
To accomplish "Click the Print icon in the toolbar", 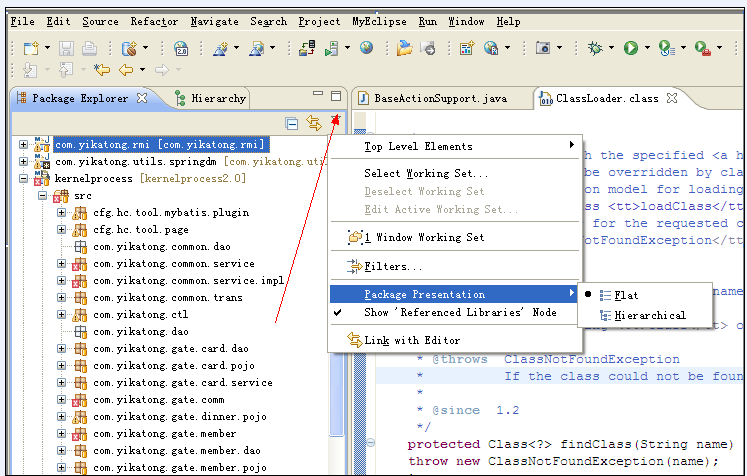I will coord(89,47).
